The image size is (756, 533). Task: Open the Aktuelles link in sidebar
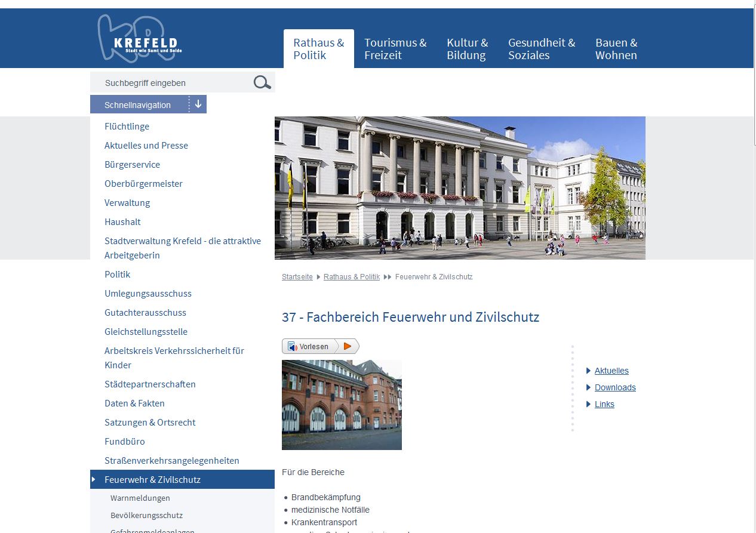tap(611, 371)
